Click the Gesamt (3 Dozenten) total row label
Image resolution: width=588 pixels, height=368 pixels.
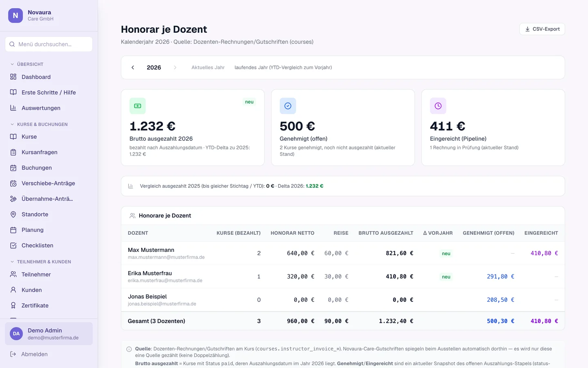156,321
